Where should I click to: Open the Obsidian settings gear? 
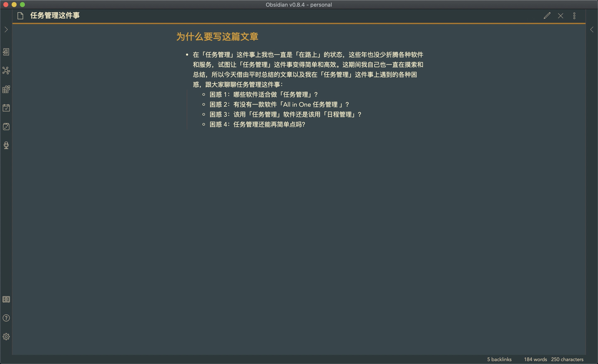point(6,337)
